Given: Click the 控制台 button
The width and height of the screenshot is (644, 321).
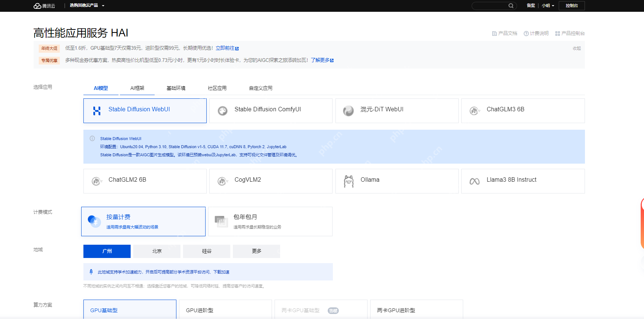Looking at the screenshot, I should pyautogui.click(x=571, y=6).
